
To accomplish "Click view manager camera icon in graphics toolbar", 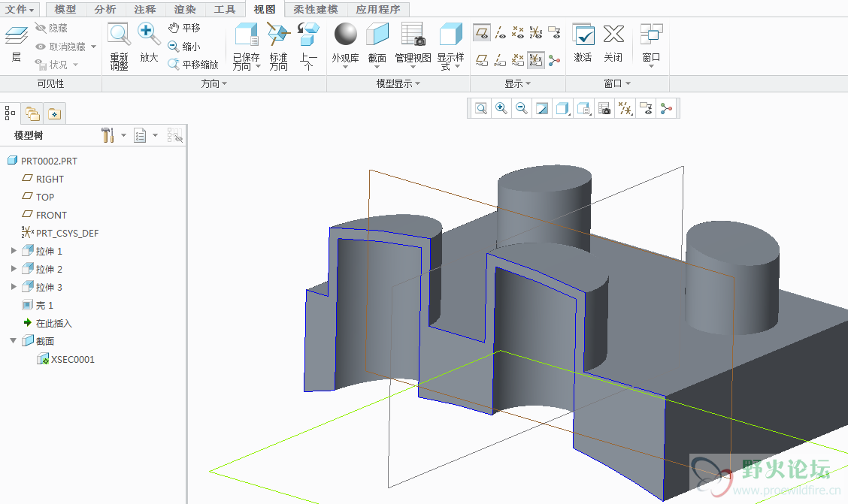I will click(604, 109).
